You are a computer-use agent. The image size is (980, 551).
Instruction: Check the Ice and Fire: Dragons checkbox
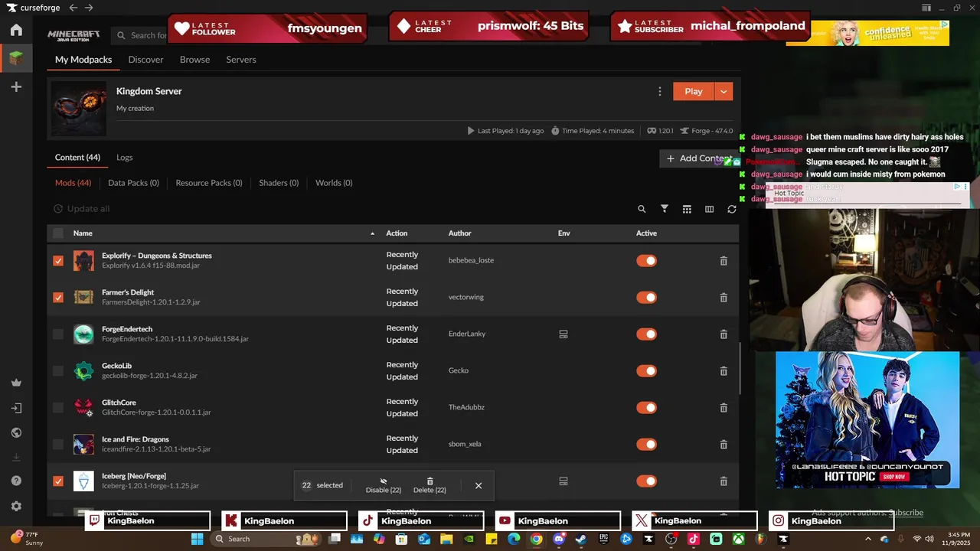tap(58, 445)
